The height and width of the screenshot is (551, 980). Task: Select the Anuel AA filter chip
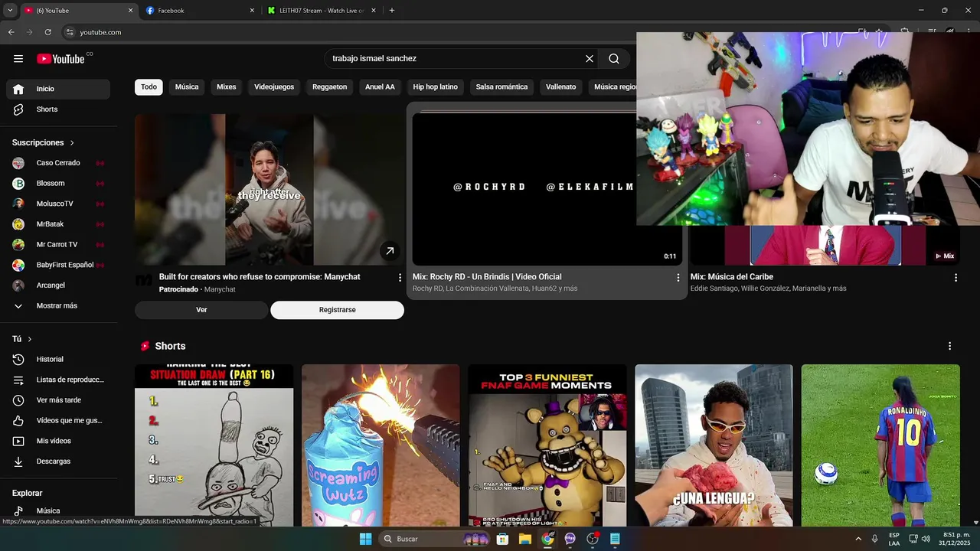(x=380, y=87)
